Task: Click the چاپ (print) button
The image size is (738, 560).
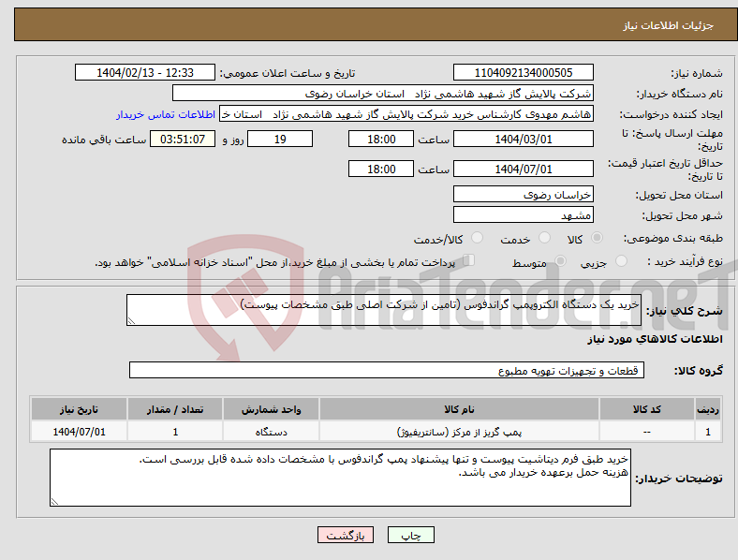Action: pyautogui.click(x=410, y=535)
